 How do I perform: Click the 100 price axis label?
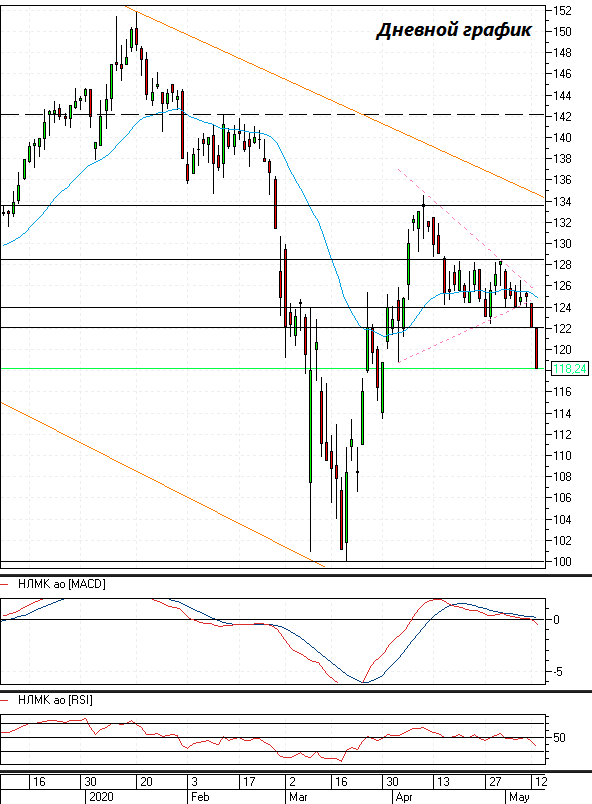pos(562,561)
